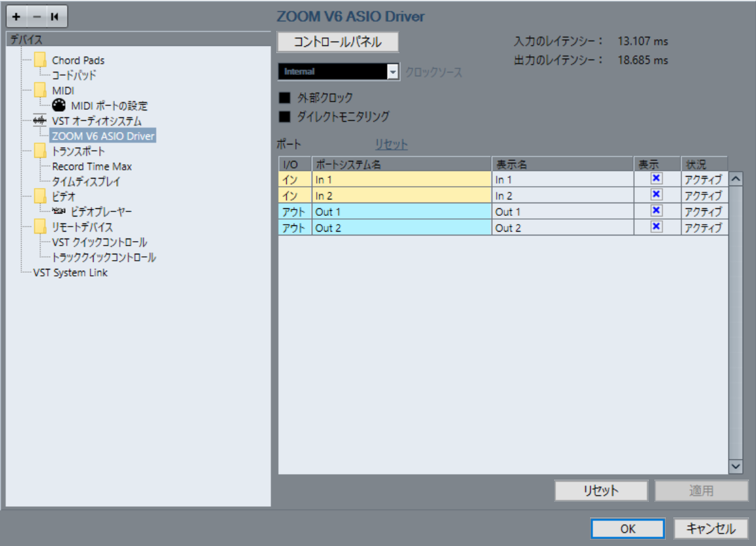Select リモートデバイス in the device tree

[83, 227]
